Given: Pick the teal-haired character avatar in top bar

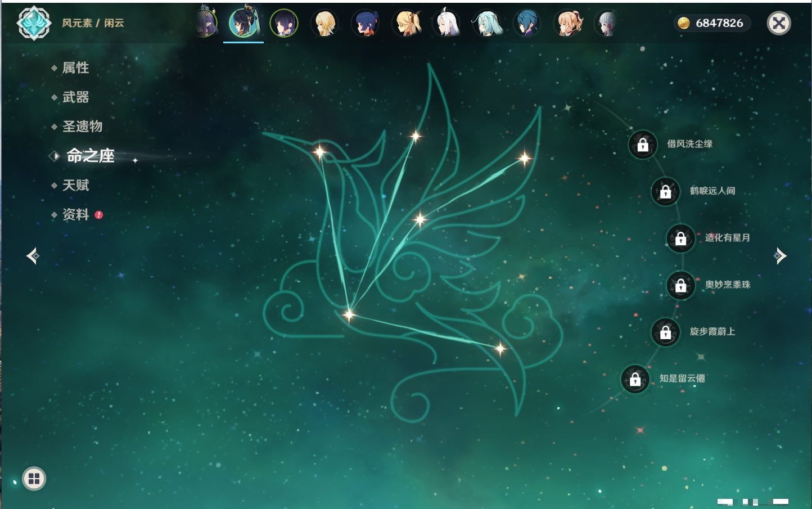Looking at the screenshot, I should click(x=487, y=24).
